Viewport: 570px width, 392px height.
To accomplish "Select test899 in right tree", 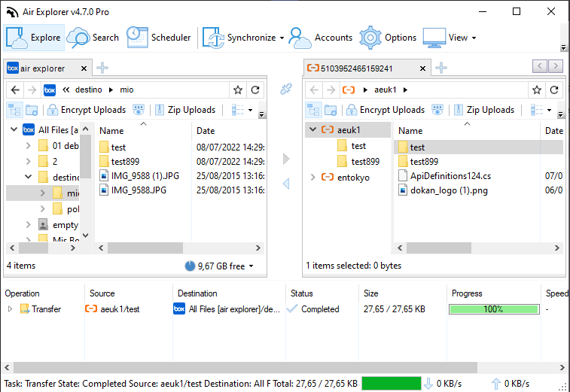I will [x=358, y=161].
